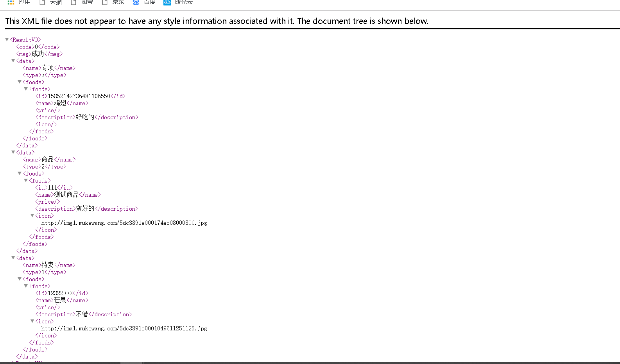Click the type element with value 2
620x364 pixels.
pos(45,167)
